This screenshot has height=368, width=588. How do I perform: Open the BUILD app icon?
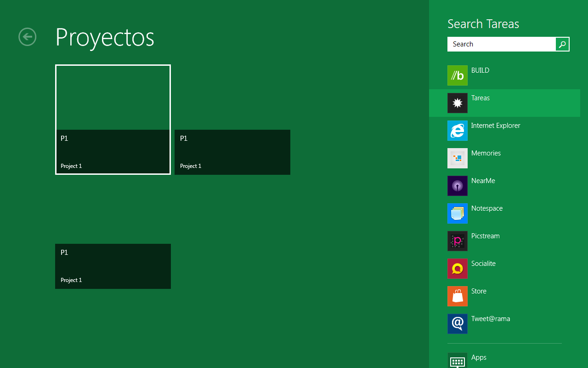(x=457, y=75)
